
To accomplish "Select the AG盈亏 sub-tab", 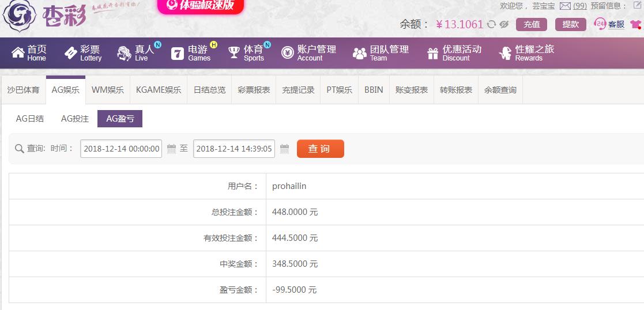I will [x=120, y=119].
